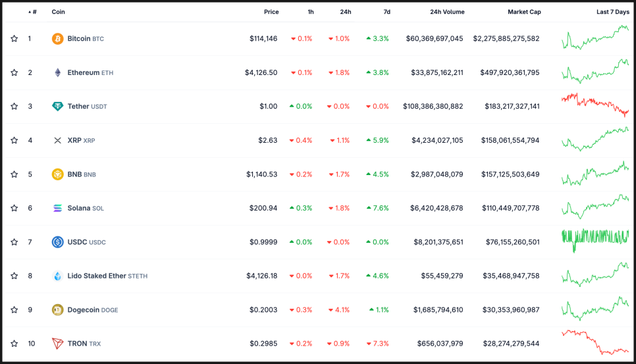Screen dimensions: 636x364
Task: Sort table by 24h Volume header
Action: pos(447,12)
